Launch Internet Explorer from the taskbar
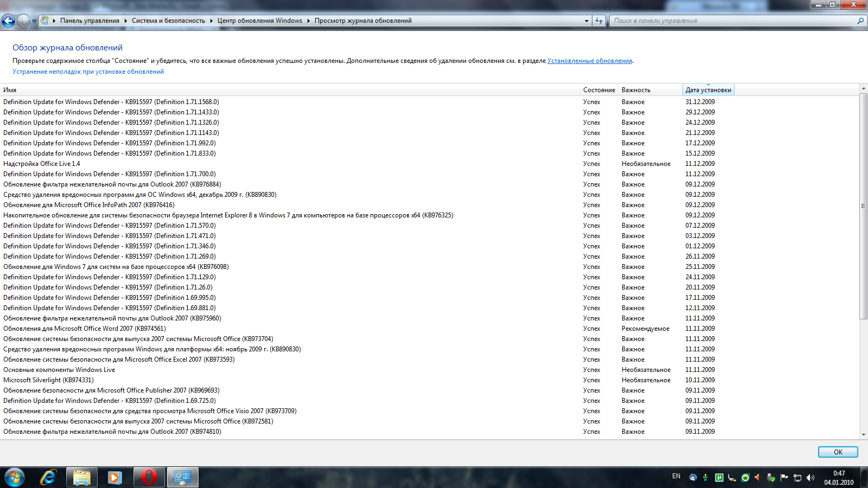This screenshot has height=488, width=868. pyautogui.click(x=48, y=477)
